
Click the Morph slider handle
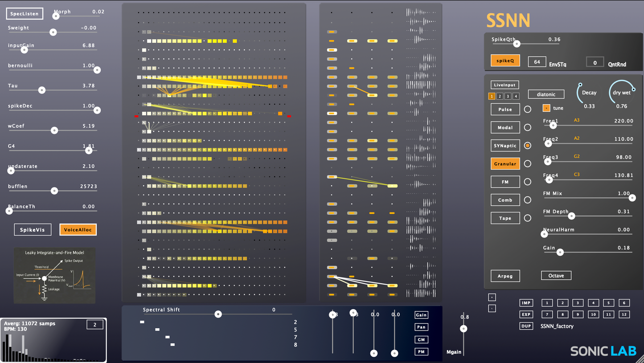[56, 16]
